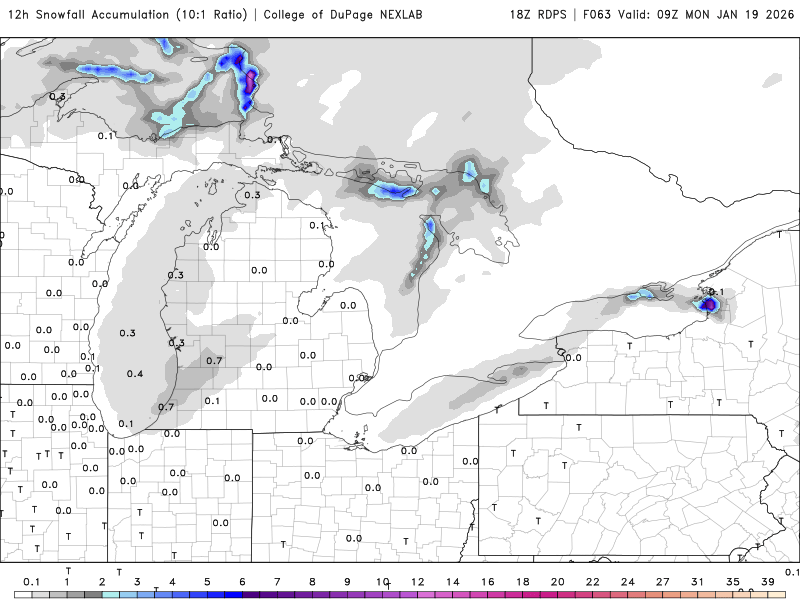800x600 pixels.
Task: Click the color scale label "14"
Action: [453, 582]
